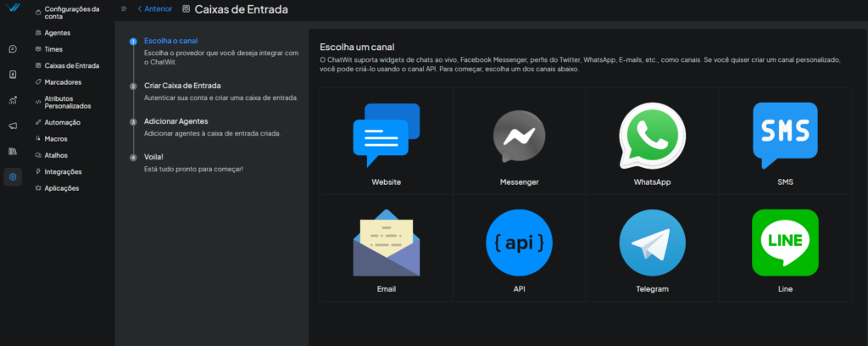
Task: Pick the WhatsApp channel icon
Action: point(652,137)
